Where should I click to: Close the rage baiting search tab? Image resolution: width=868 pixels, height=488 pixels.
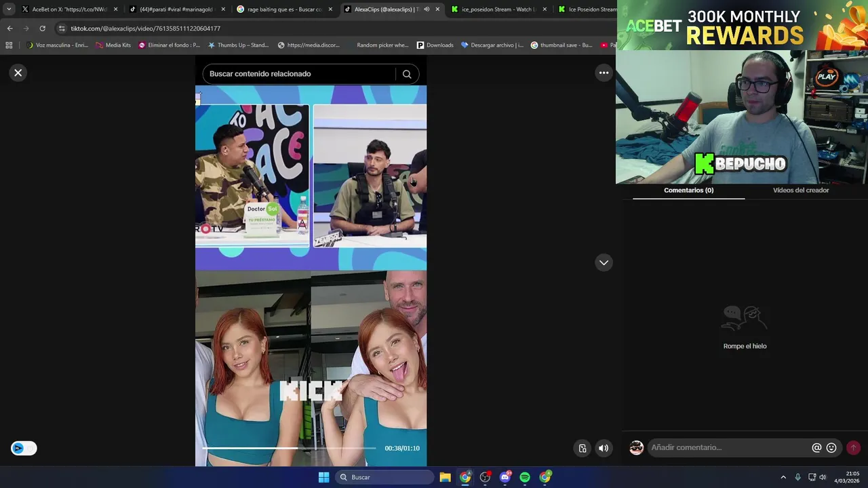coord(330,9)
